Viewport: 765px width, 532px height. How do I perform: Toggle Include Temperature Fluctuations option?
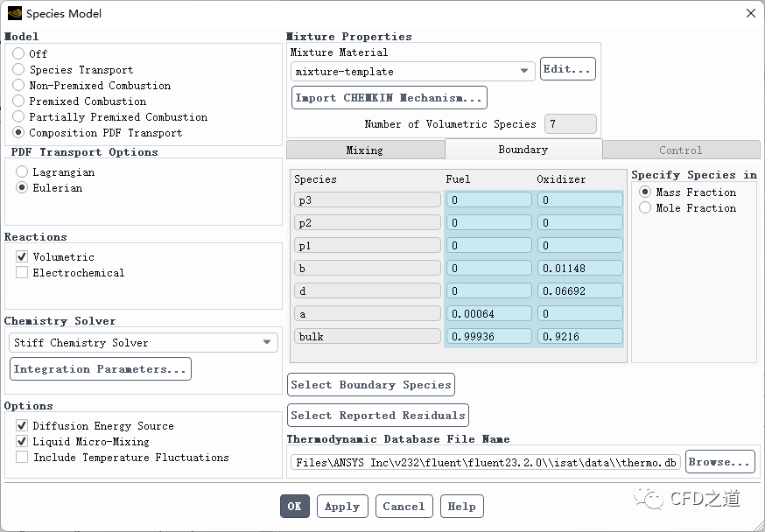click(22, 458)
